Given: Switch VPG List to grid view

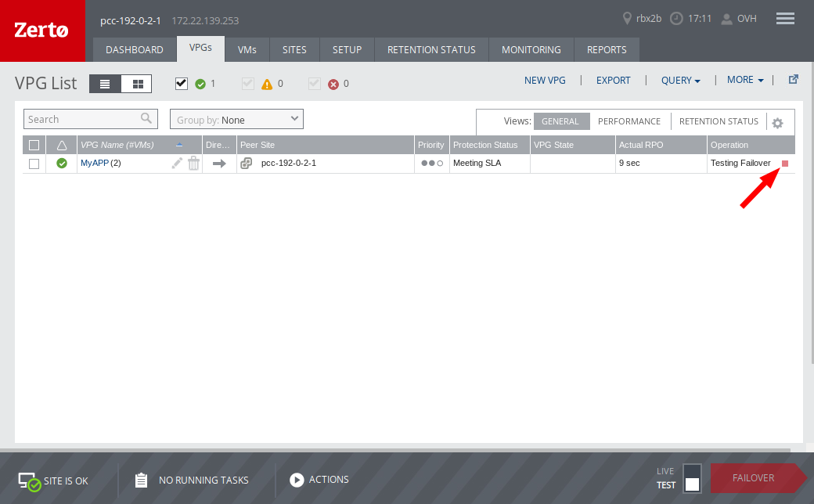Looking at the screenshot, I should 136,84.
